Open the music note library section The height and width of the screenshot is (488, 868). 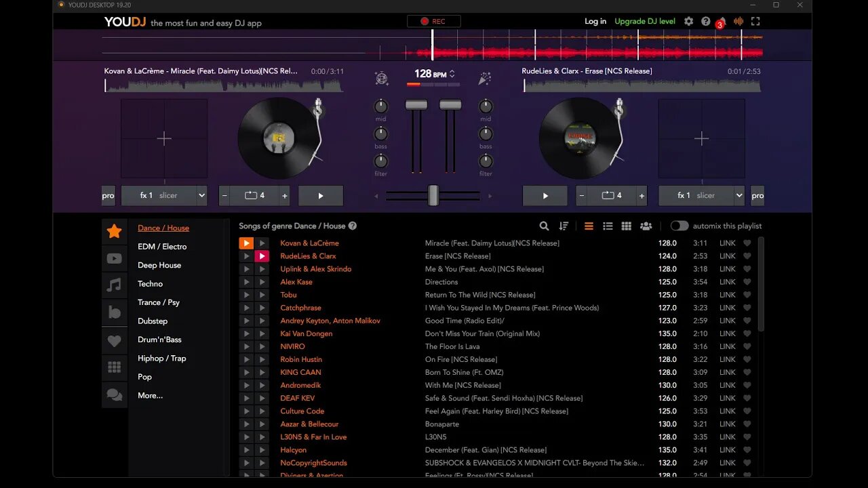[x=115, y=285]
